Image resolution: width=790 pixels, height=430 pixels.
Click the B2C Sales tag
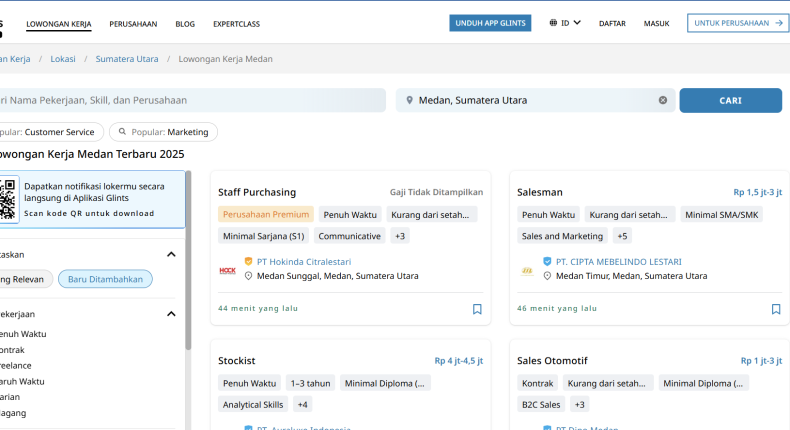[541, 404]
